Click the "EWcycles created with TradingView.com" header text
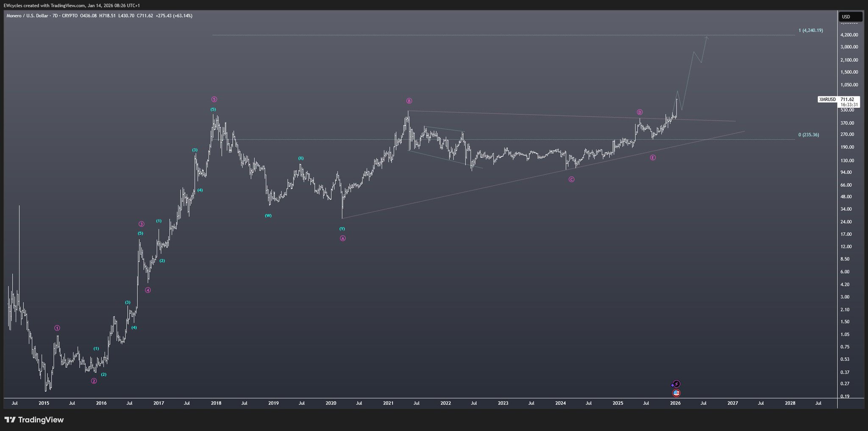 click(x=45, y=5)
